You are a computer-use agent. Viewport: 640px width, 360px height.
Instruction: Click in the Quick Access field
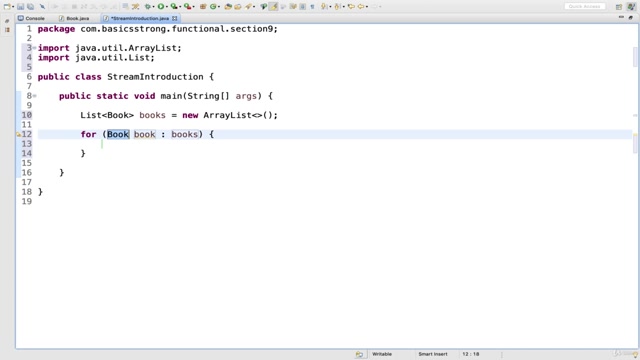coord(584,7)
